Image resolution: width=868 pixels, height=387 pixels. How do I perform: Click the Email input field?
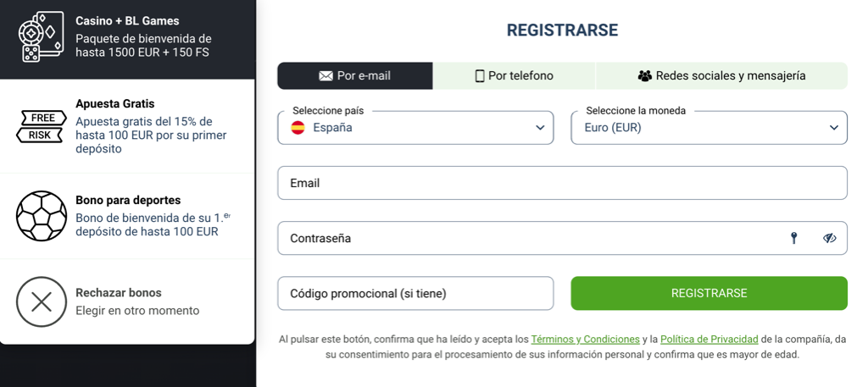(x=562, y=183)
